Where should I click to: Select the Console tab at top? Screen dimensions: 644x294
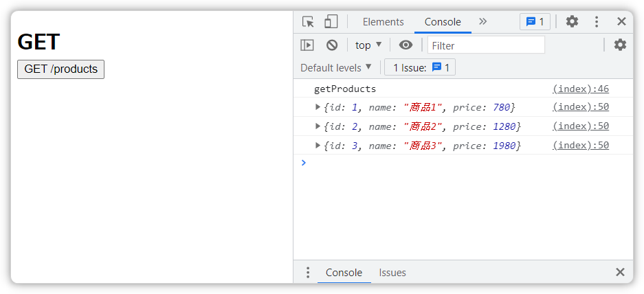pos(443,22)
